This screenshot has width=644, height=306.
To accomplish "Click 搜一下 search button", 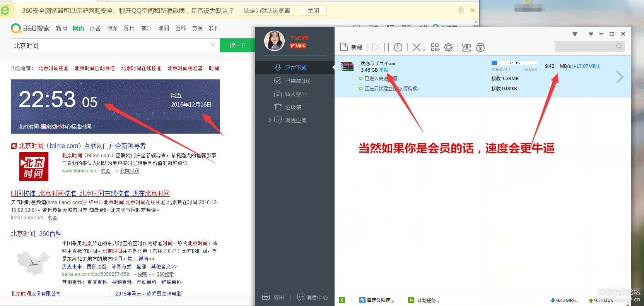I will (237, 45).
